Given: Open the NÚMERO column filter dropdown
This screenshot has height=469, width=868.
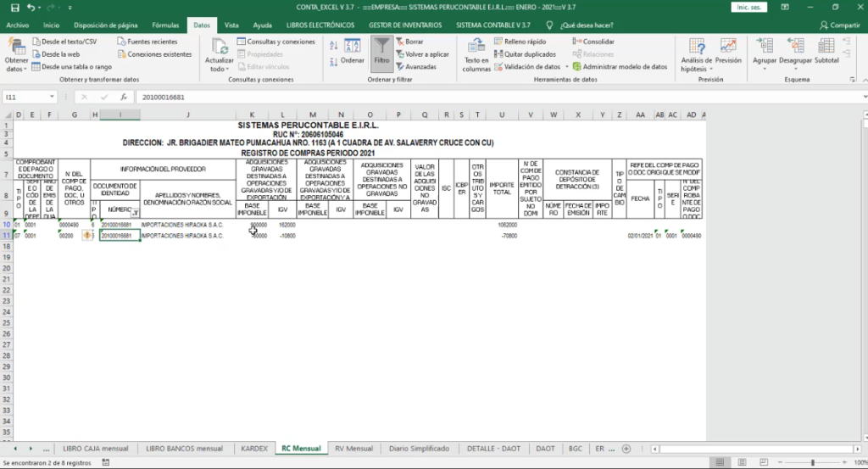Looking at the screenshot, I should (x=135, y=212).
